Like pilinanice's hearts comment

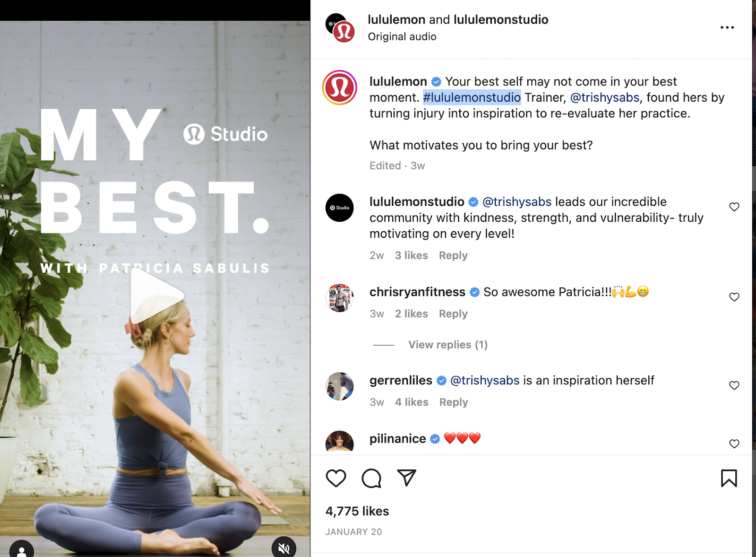734,444
